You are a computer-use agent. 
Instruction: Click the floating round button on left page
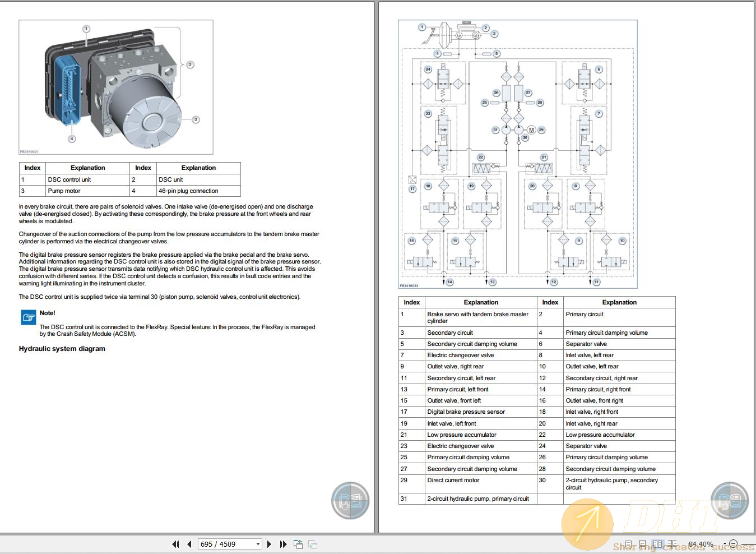(x=350, y=500)
